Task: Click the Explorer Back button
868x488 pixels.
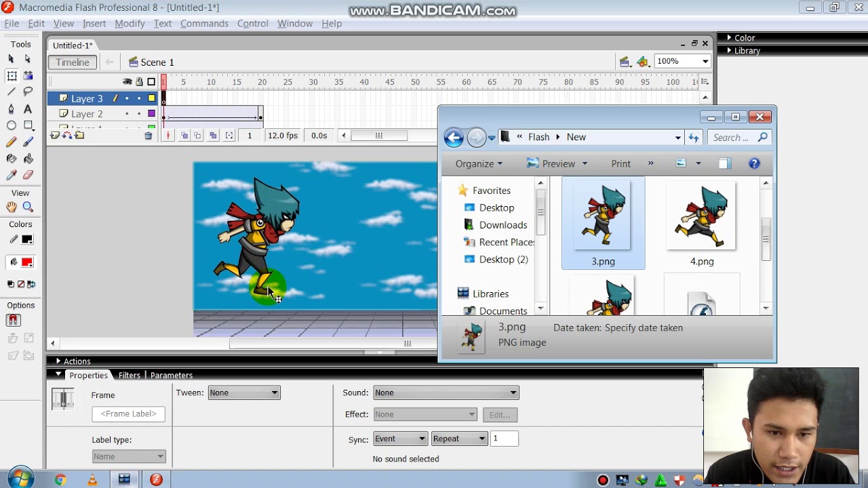Action: pyautogui.click(x=454, y=138)
